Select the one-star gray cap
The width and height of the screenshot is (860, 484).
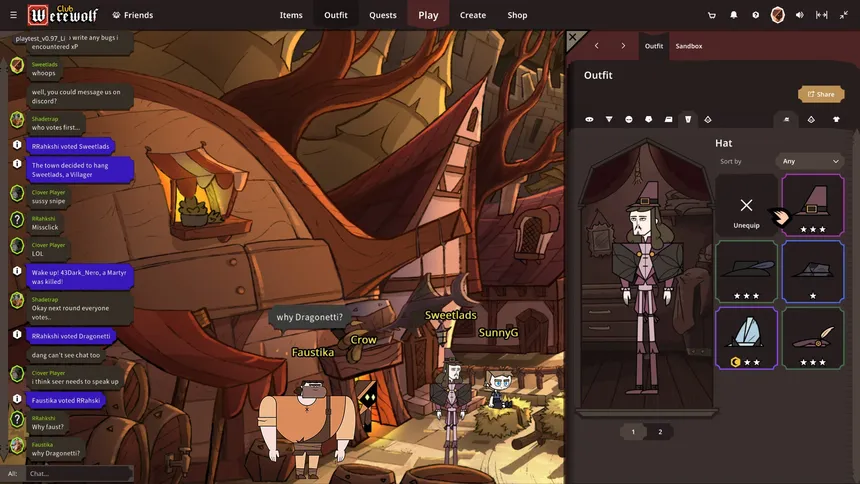click(813, 272)
